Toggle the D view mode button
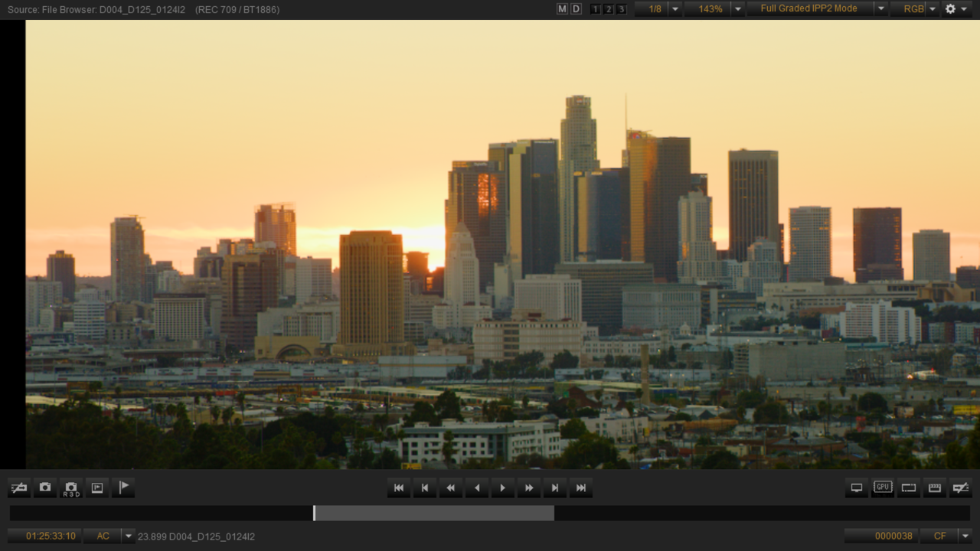The image size is (980, 551). click(574, 8)
